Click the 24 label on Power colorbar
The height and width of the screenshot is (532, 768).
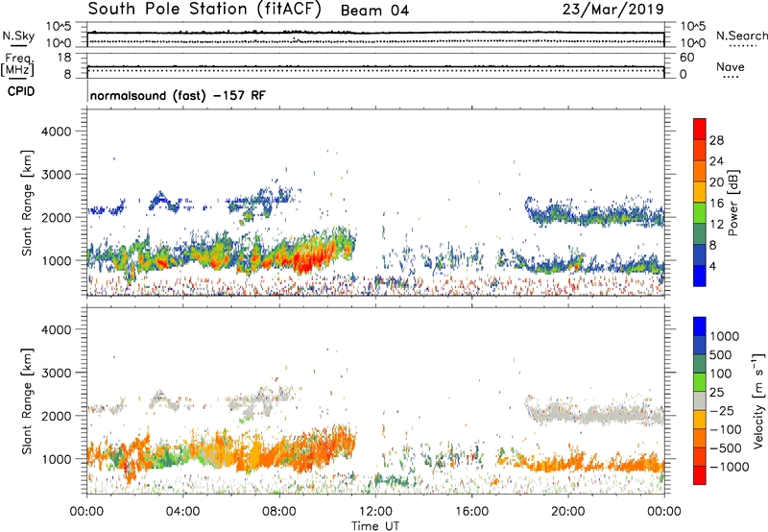tap(716, 161)
